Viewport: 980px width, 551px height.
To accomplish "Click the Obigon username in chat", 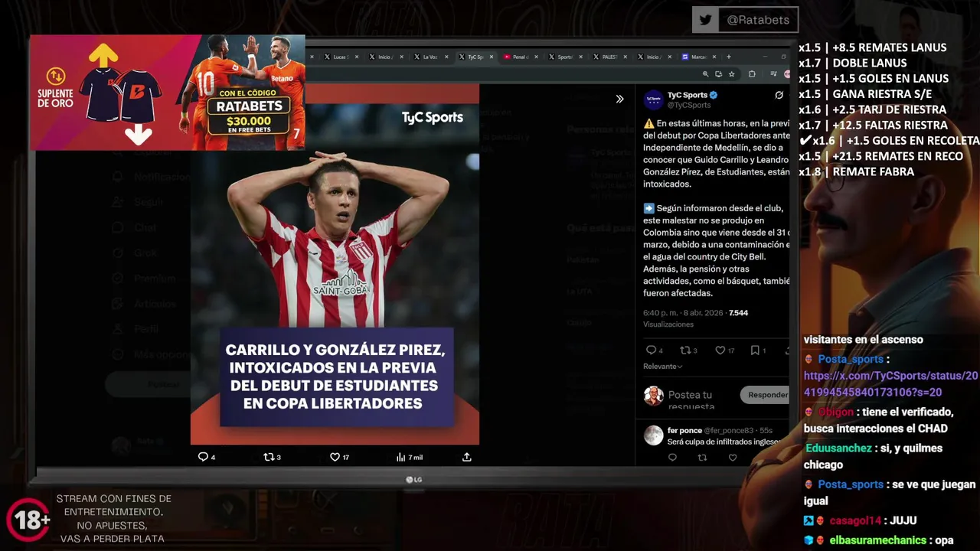I will pos(835,412).
